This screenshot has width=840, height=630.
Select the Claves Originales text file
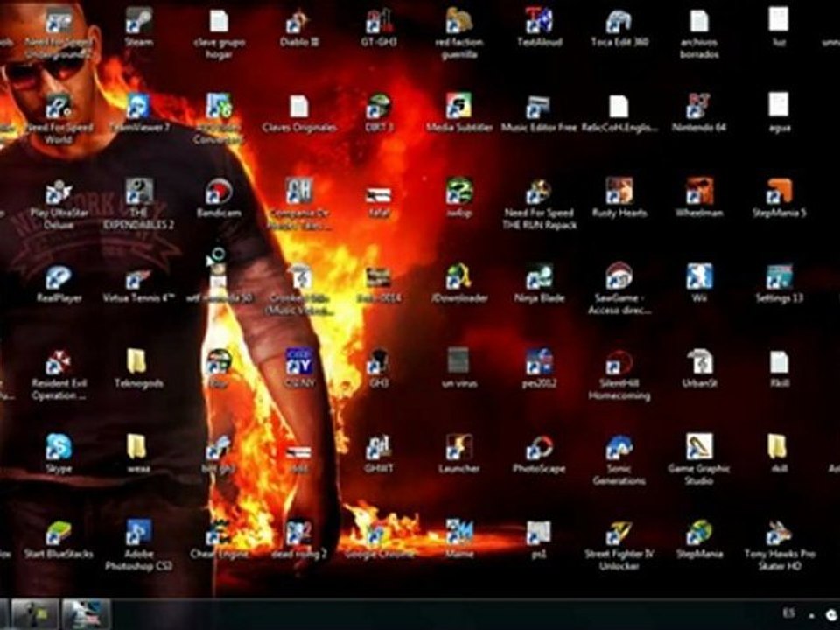point(299,113)
